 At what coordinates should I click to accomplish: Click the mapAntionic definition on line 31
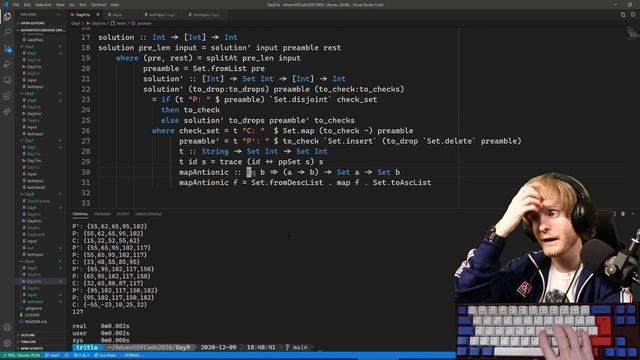coord(305,182)
